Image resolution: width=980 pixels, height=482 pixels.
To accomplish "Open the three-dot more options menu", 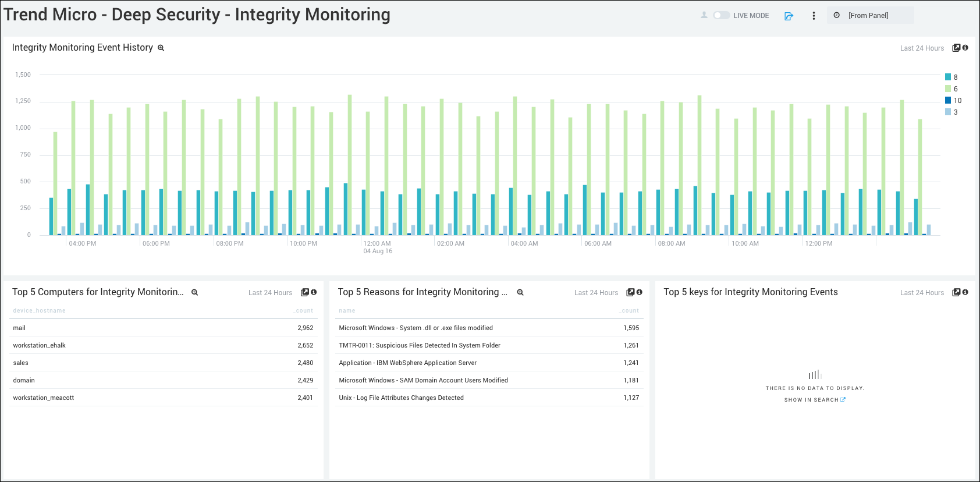I will pyautogui.click(x=814, y=16).
